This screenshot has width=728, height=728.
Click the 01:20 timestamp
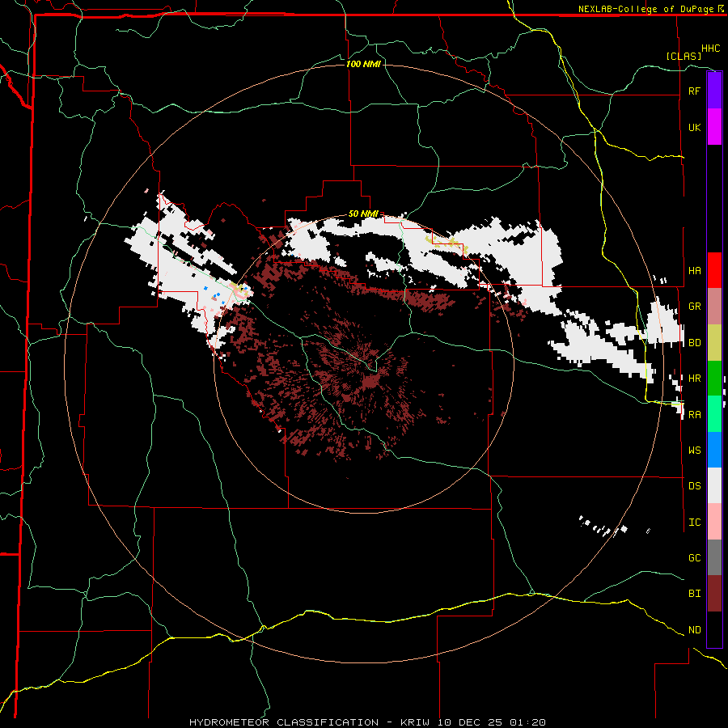527,722
